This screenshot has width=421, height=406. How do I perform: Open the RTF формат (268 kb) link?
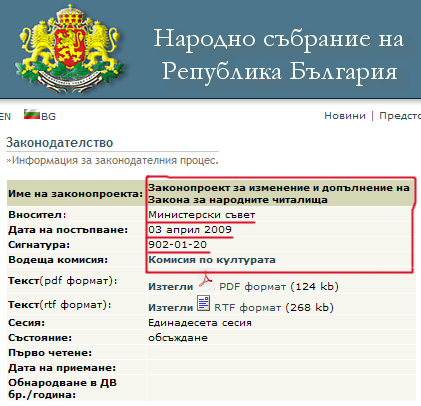pyautogui.click(x=274, y=307)
